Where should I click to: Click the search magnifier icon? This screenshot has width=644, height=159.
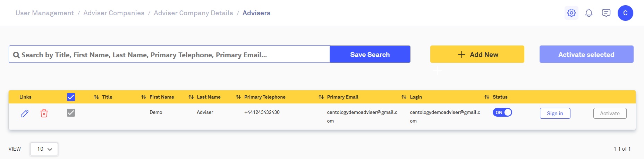(x=16, y=55)
